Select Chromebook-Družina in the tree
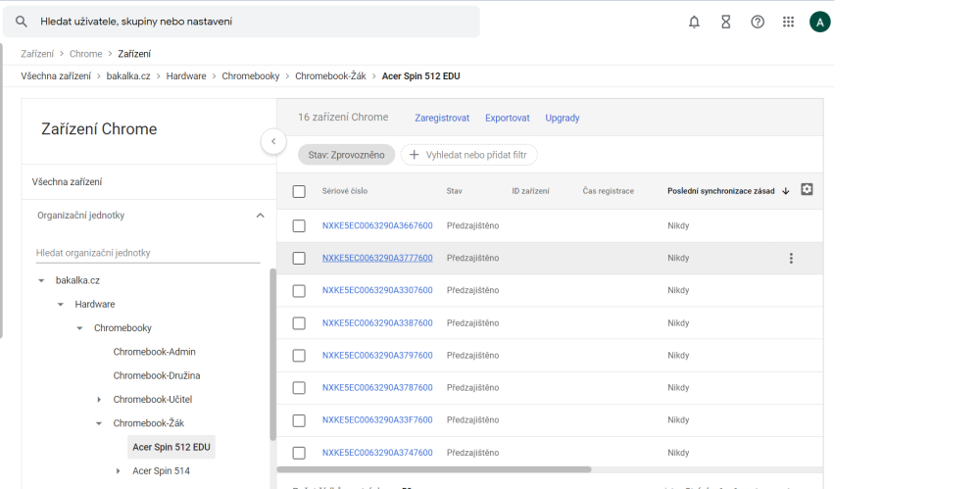 [156, 376]
